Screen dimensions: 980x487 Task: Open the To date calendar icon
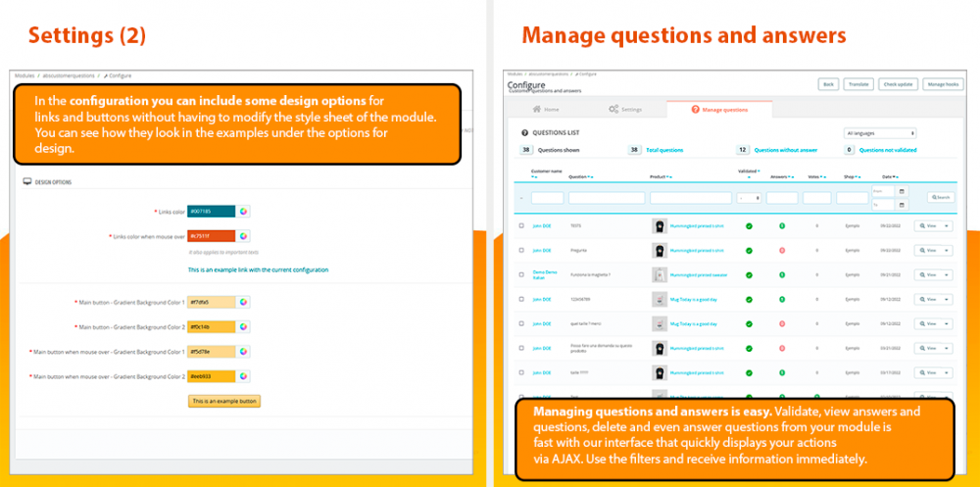[x=902, y=205]
